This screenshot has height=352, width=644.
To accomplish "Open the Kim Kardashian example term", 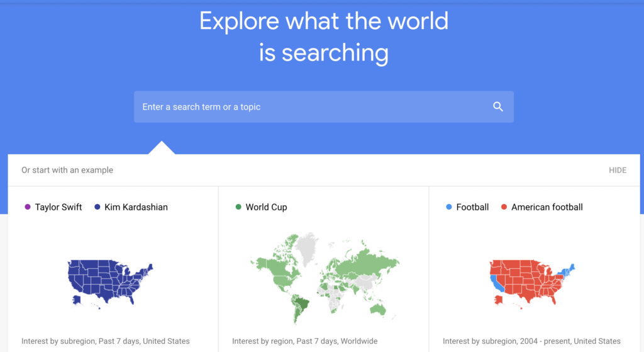I will (x=136, y=207).
